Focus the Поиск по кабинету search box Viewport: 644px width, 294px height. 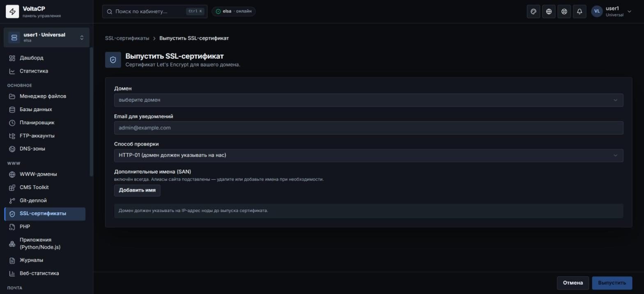155,11
